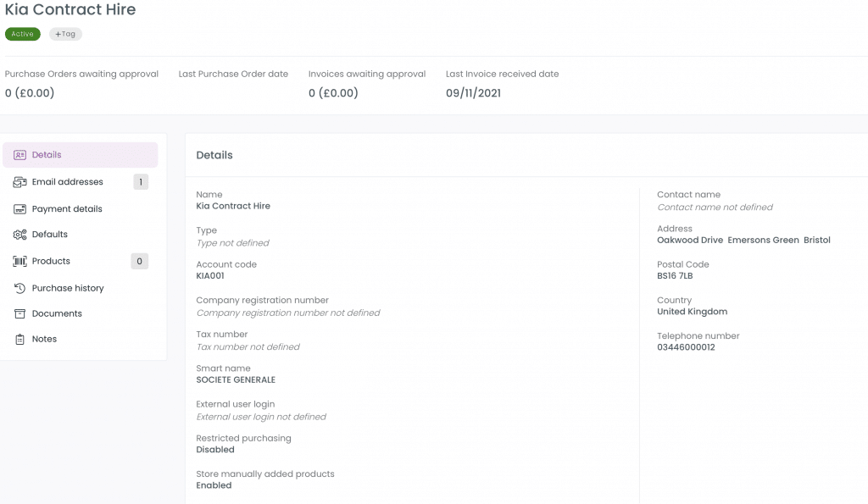This screenshot has width=868, height=504.
Task: Click the Products barcode icon
Action: [20, 261]
